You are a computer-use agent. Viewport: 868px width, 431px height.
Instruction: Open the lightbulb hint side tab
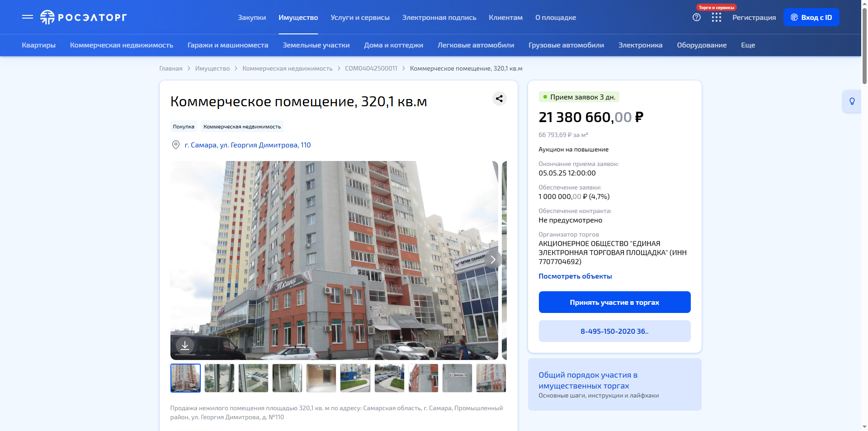[x=852, y=101]
